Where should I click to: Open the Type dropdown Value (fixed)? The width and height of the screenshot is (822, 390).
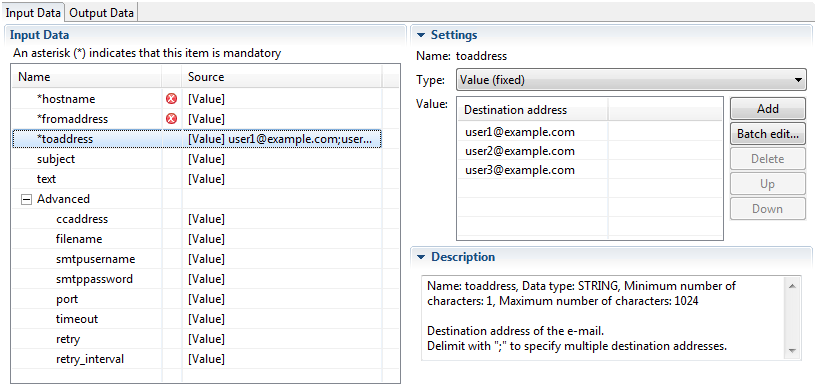(x=631, y=80)
